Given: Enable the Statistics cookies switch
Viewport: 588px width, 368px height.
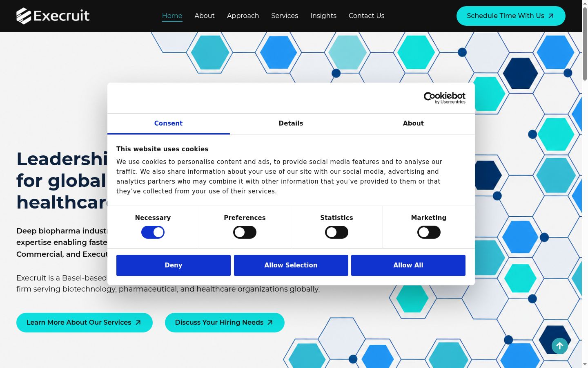Looking at the screenshot, I should (x=336, y=232).
